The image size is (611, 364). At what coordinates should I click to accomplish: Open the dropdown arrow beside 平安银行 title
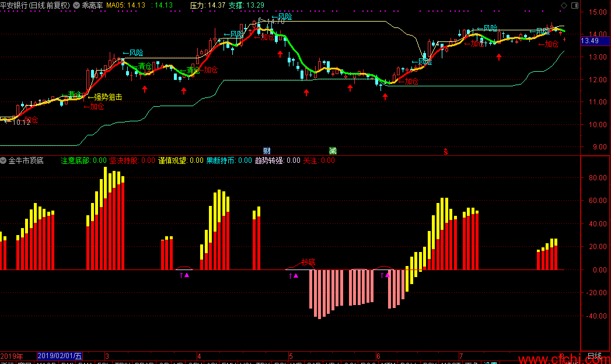coord(76,5)
